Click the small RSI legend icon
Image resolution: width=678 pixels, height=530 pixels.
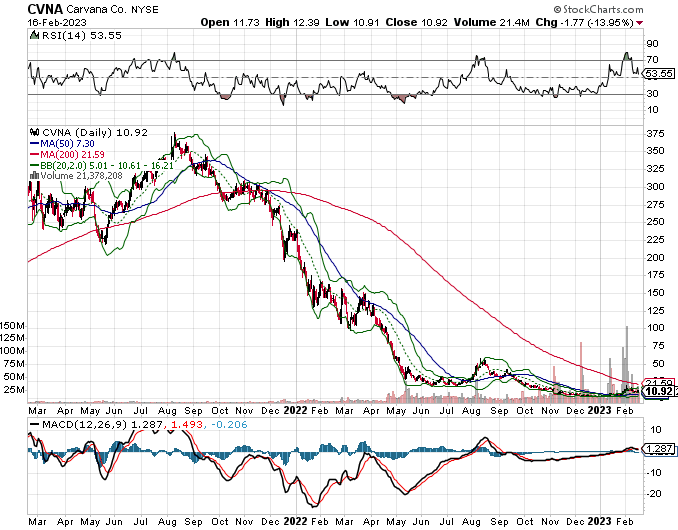[34, 35]
